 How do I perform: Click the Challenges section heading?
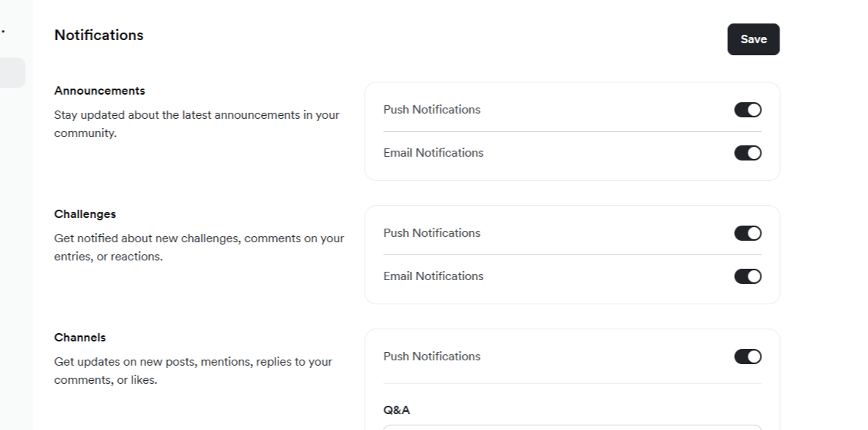86,214
